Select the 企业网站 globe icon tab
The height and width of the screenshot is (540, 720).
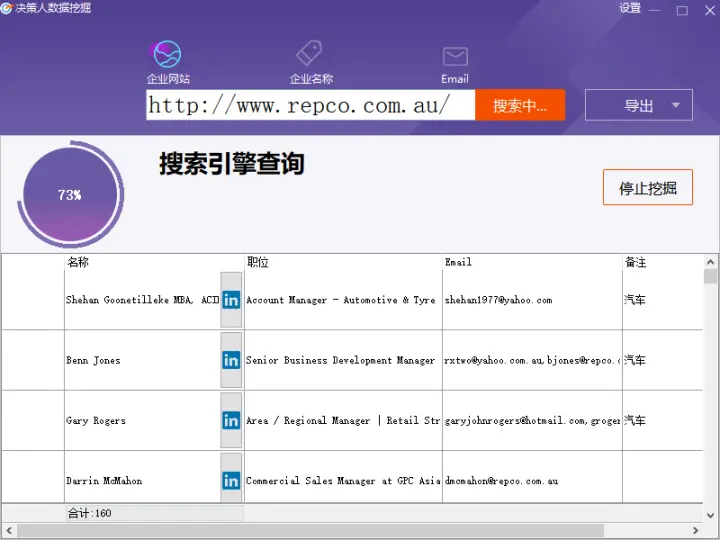[167, 54]
